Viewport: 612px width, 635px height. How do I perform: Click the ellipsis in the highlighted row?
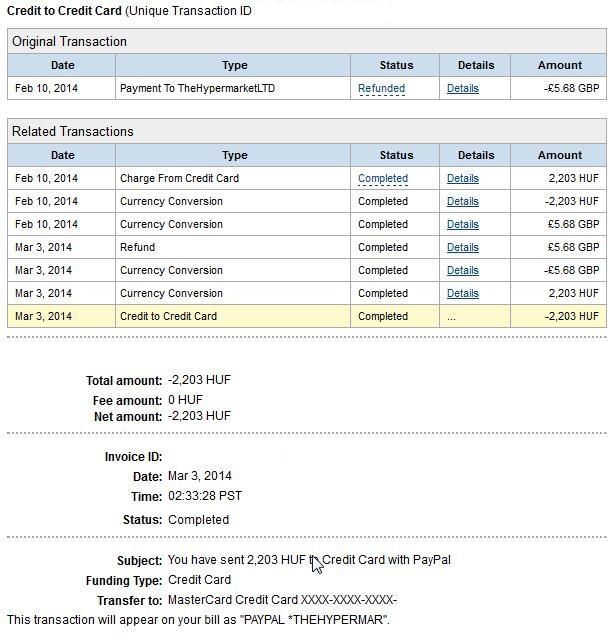(452, 316)
